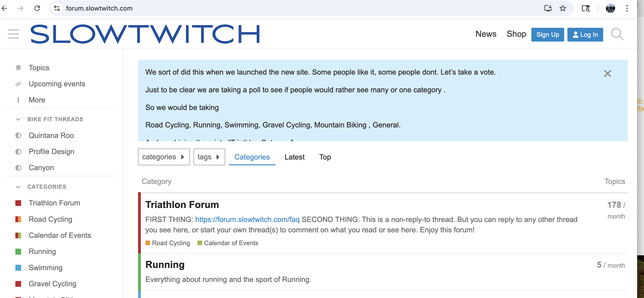Open the site info icon in address bar
644x298 pixels.
pyautogui.click(x=57, y=8)
